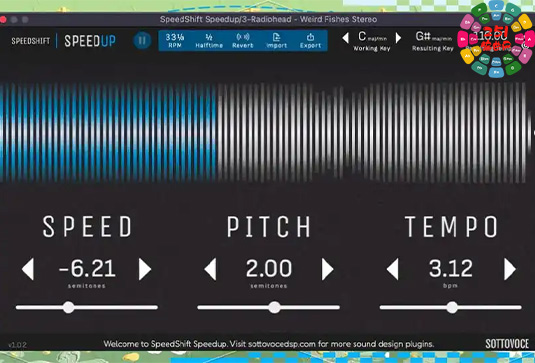Viewport: 535px width, 363px height.
Task: Click the Tempo value 3.12 bpm
Action: coord(451,268)
